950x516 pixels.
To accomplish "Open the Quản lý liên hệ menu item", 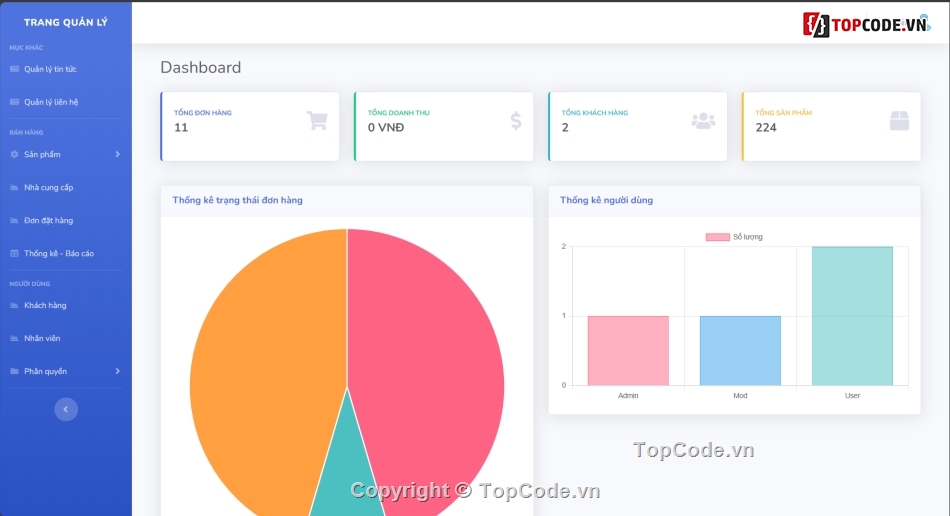I will [51, 102].
